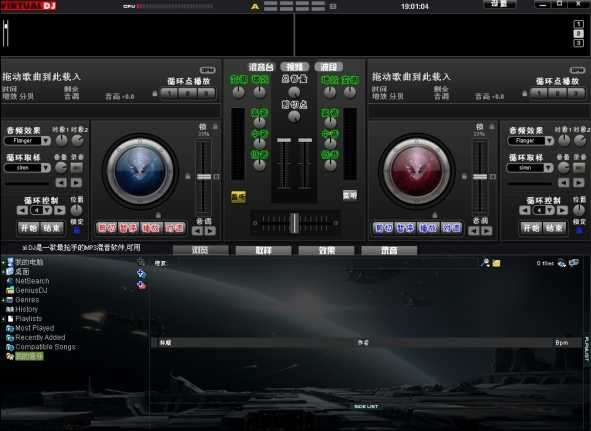
Task: Click the 开始 loop-in button on left deck
Action: [x=29, y=228]
